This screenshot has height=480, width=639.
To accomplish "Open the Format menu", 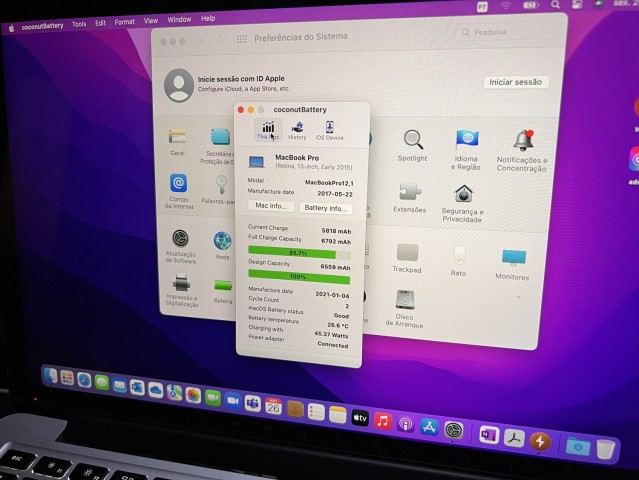I will pos(124,22).
